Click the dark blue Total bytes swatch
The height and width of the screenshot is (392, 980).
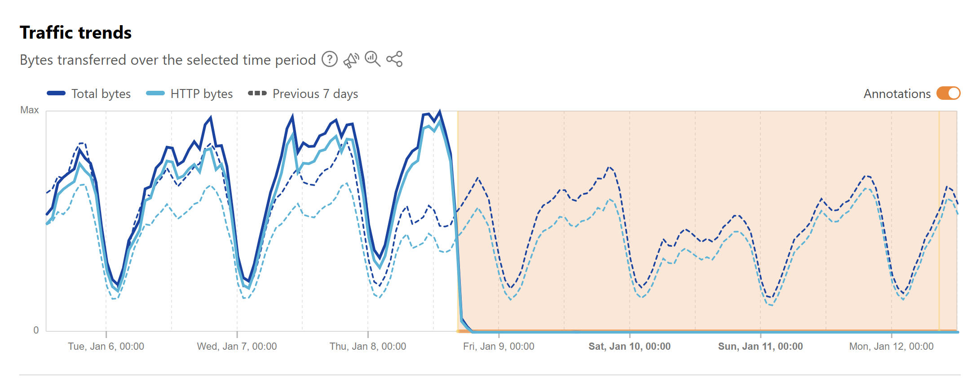(57, 94)
